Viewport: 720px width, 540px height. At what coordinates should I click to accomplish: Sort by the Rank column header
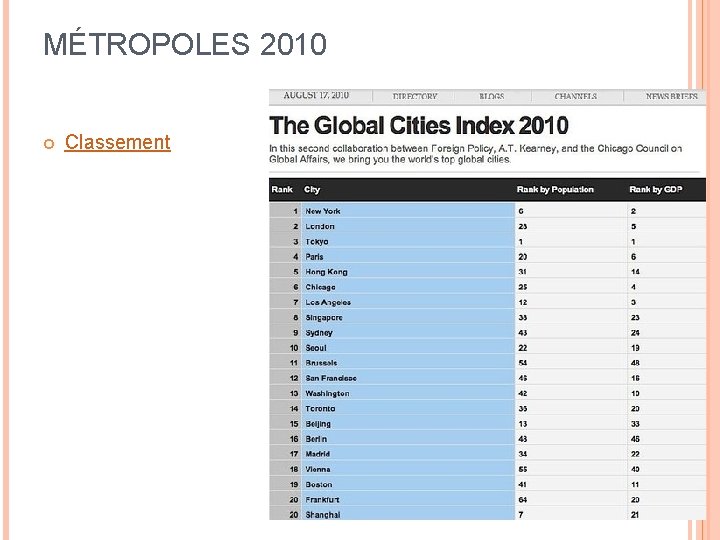point(283,189)
